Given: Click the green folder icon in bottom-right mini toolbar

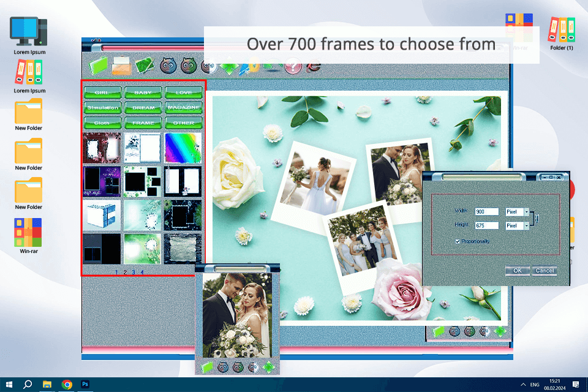Looking at the screenshot, I should point(438,331).
